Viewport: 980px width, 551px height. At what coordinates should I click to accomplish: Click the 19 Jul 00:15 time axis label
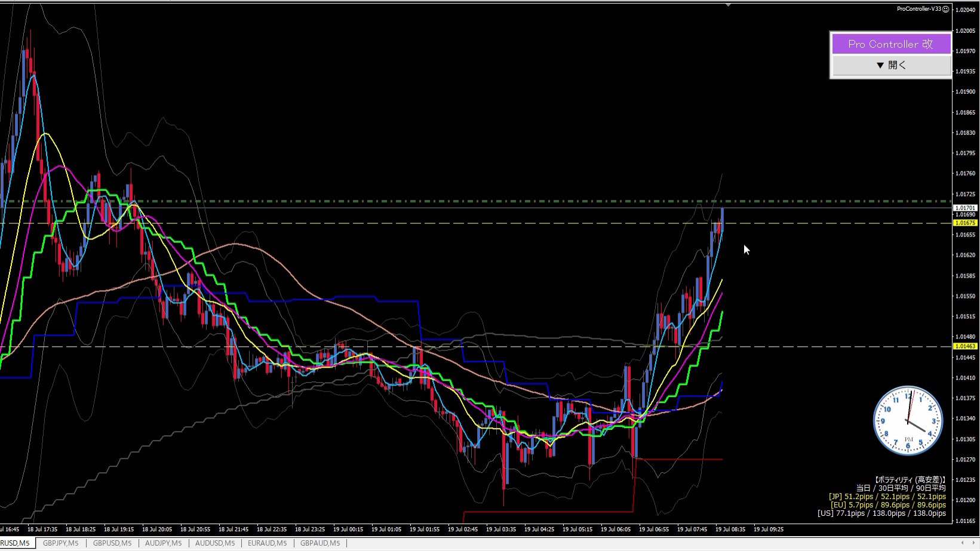point(348,529)
